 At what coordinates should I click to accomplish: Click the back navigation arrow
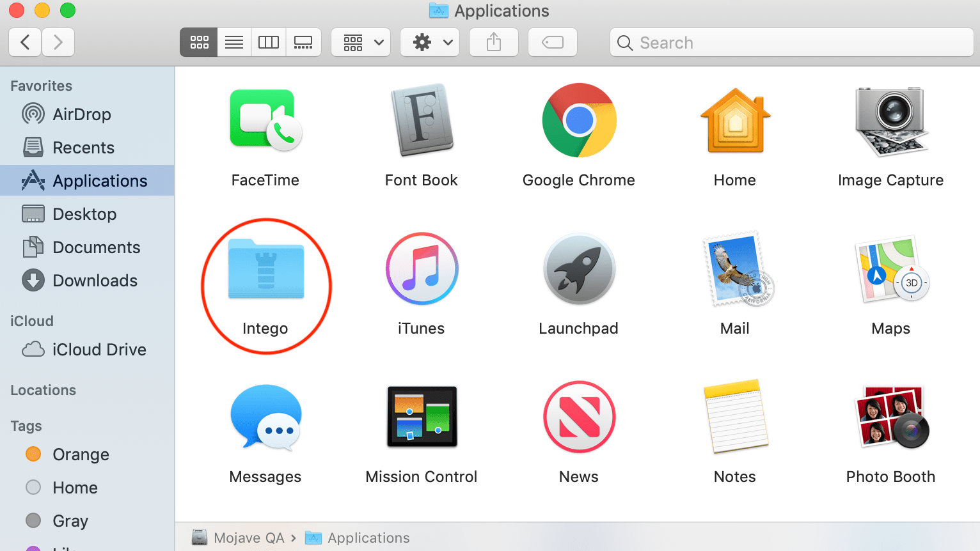tap(24, 42)
